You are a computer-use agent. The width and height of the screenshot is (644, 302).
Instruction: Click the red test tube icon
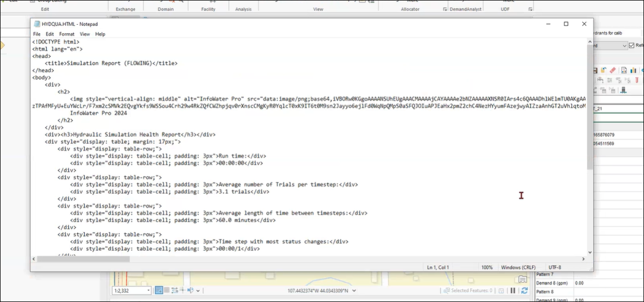[x=637, y=80]
